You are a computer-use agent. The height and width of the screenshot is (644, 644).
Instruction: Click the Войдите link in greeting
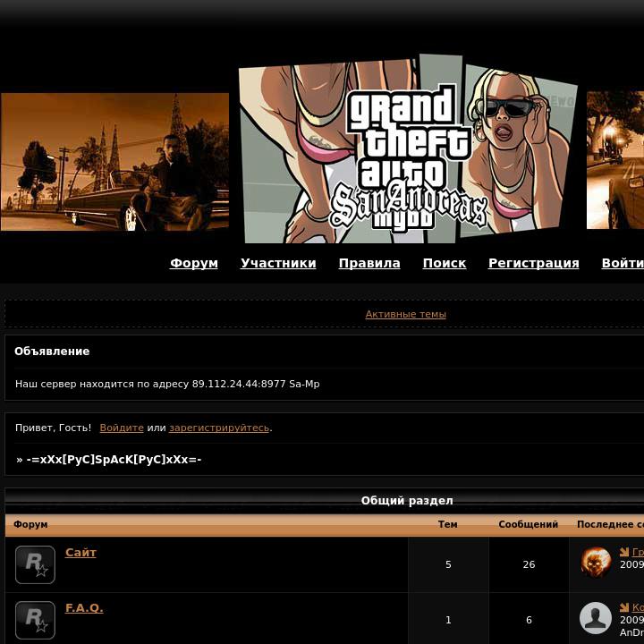pos(122,428)
